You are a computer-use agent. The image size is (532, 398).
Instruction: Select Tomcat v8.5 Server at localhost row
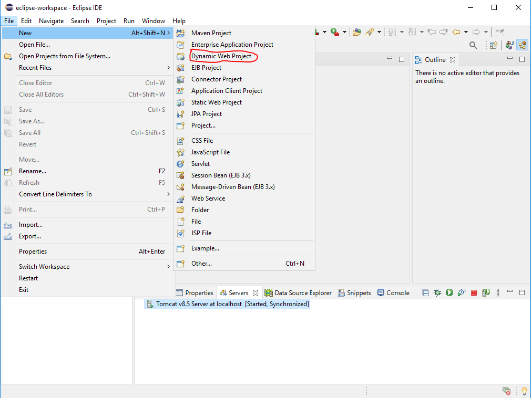click(227, 304)
